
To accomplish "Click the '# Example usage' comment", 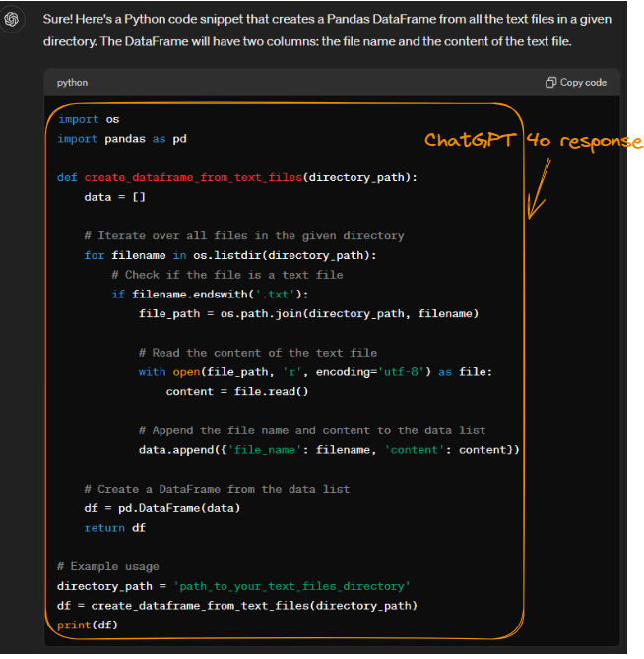I will pos(108,566).
